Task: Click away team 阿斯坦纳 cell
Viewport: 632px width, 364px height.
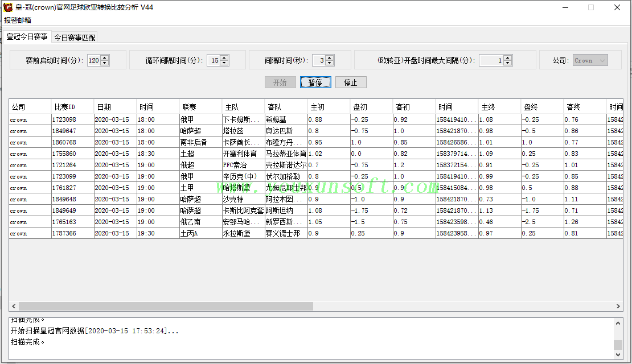Action: click(286, 210)
